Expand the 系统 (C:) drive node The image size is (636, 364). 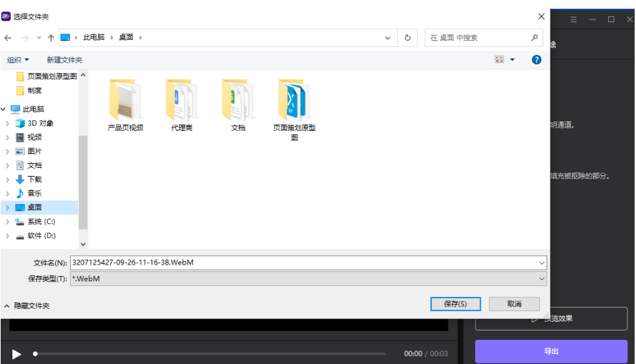(7, 222)
